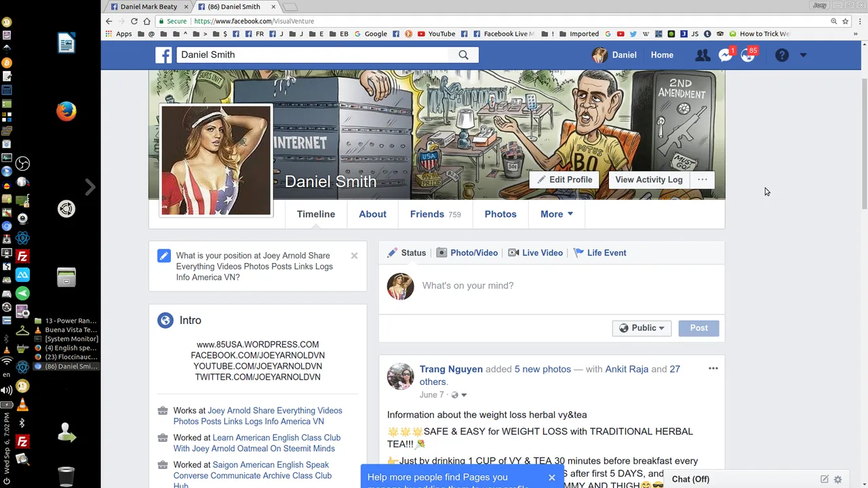The height and width of the screenshot is (488, 868).
Task: Click the search magnifier button
Action: 463,55
